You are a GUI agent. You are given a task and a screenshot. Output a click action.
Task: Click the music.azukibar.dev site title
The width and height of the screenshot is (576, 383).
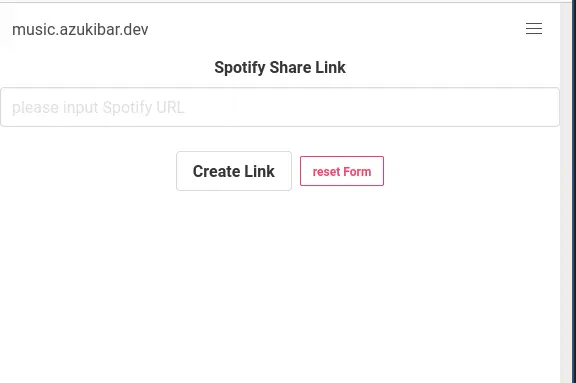(x=80, y=29)
